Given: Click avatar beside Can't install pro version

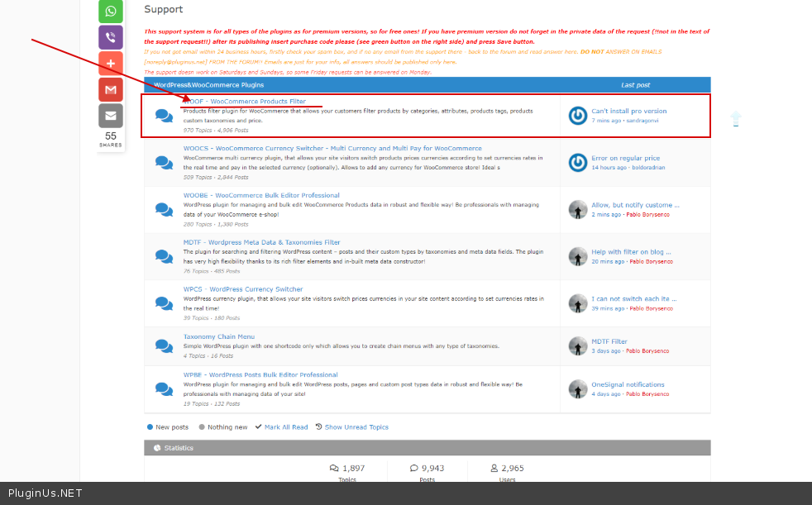Looking at the screenshot, I should [578, 116].
